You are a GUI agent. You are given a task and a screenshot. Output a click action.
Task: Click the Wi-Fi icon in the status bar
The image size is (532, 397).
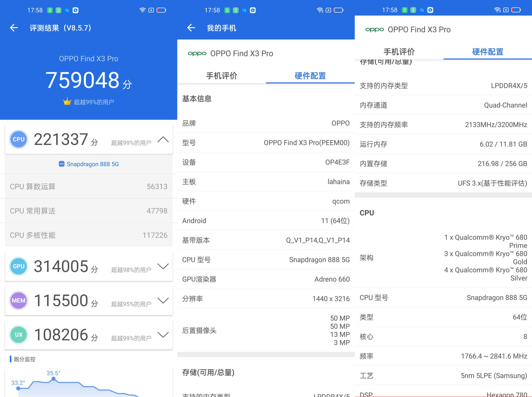(x=142, y=10)
